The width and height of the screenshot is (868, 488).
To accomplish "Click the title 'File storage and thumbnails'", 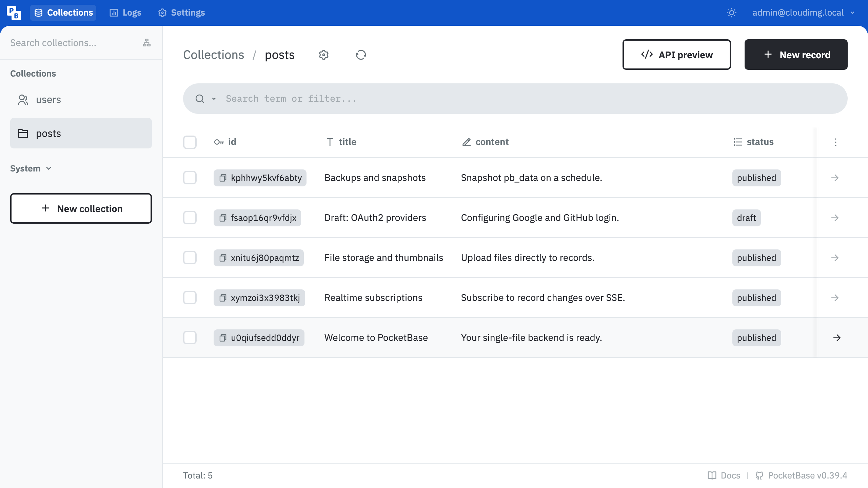I will (383, 258).
